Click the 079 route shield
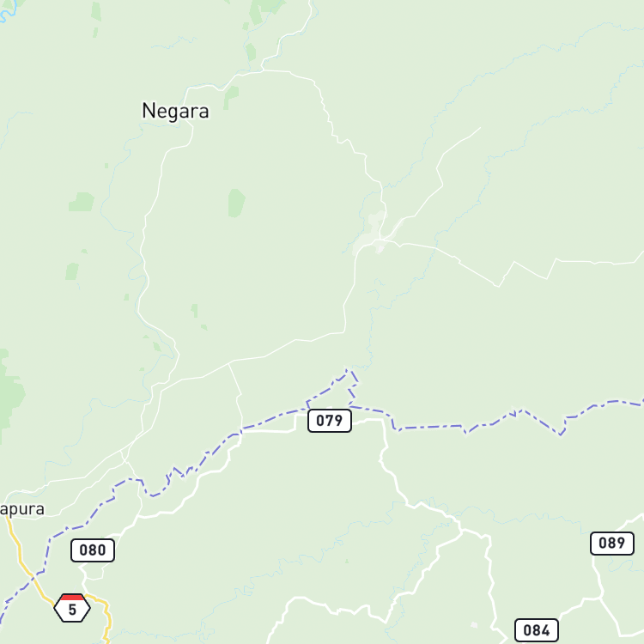Viewport: 644px width, 644px height. 330,421
